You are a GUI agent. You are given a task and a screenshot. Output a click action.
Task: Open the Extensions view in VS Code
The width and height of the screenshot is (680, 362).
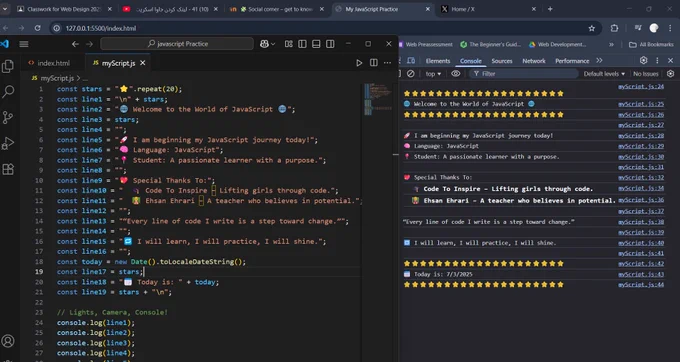click(x=8, y=169)
